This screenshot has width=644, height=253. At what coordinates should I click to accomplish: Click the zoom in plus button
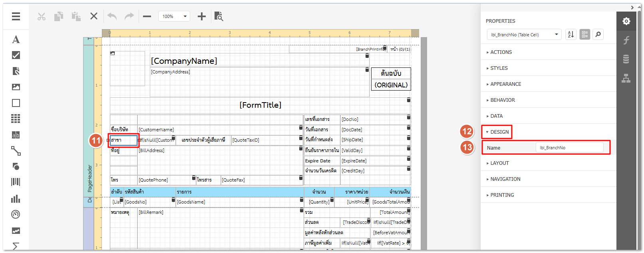[x=202, y=16]
